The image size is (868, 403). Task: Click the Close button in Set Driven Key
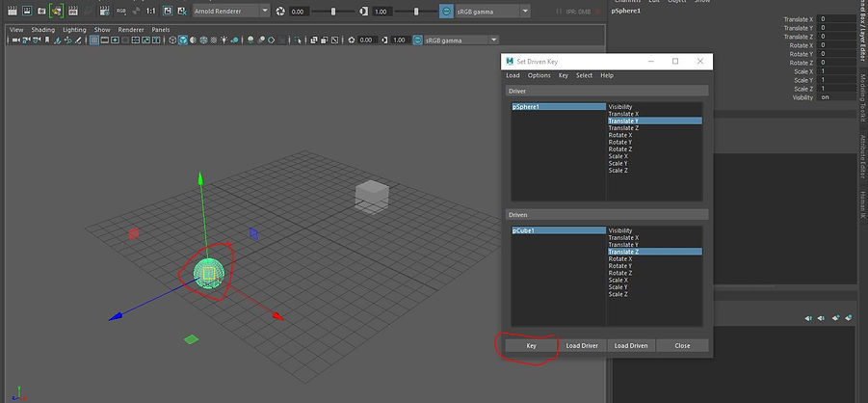tap(682, 345)
